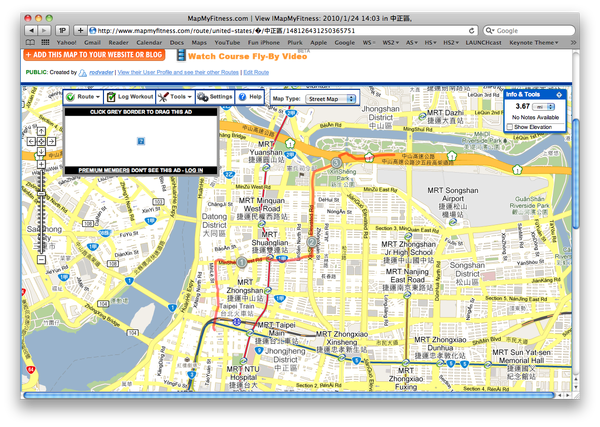Pan the map right with the right arrow
This screenshot has width=600, height=427.
[51, 142]
